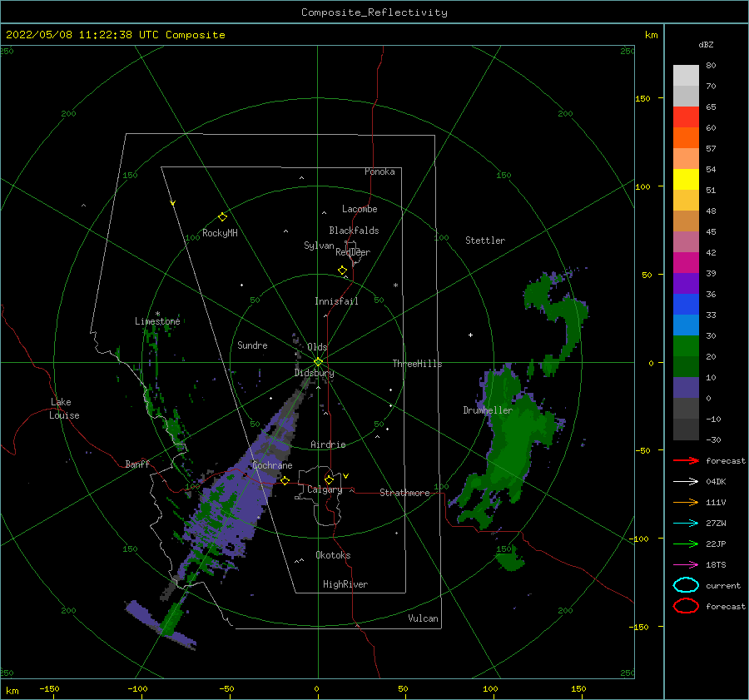Image resolution: width=749 pixels, height=700 pixels.
Task: Click the asterisk marker east of Innisfail
Action: (x=395, y=285)
